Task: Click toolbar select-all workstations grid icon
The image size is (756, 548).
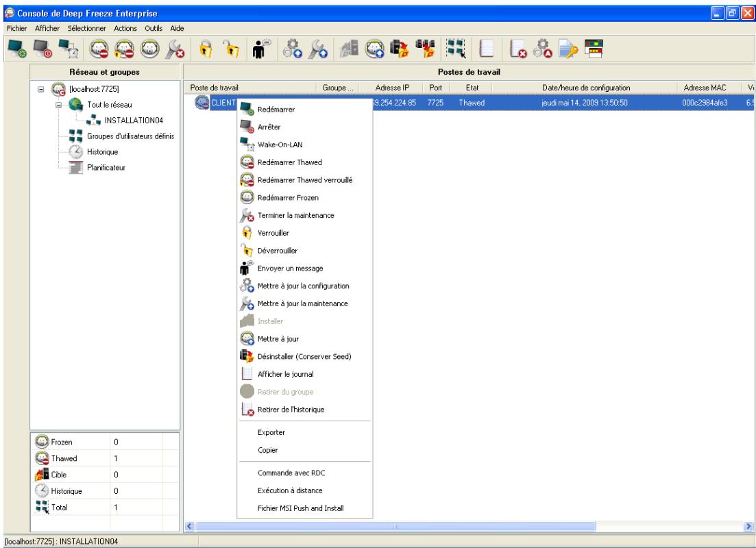Action: coord(456,49)
